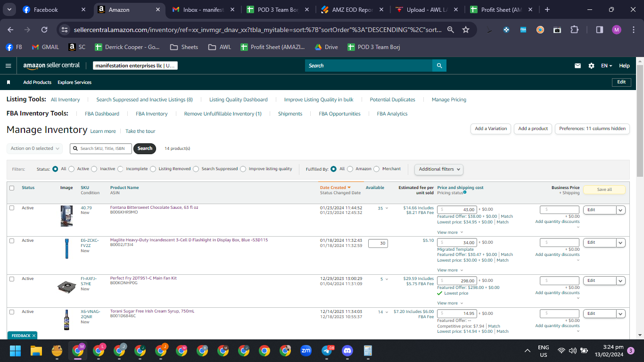This screenshot has width=644, height=362.
Task: Click the FEEDBACK button
Action: 22,336
